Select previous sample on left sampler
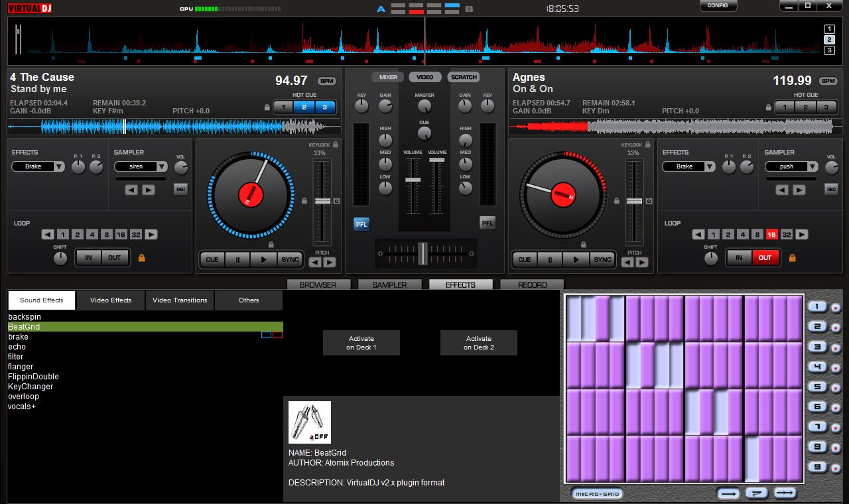Screen dimensions: 849x504 pyautogui.click(x=131, y=190)
